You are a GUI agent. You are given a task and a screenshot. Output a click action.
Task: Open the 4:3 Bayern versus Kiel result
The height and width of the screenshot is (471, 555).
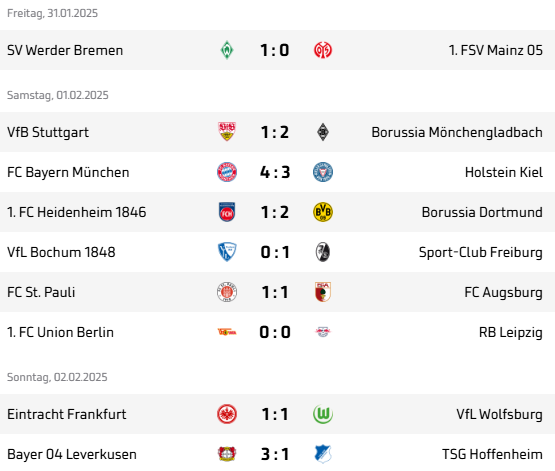point(275,172)
